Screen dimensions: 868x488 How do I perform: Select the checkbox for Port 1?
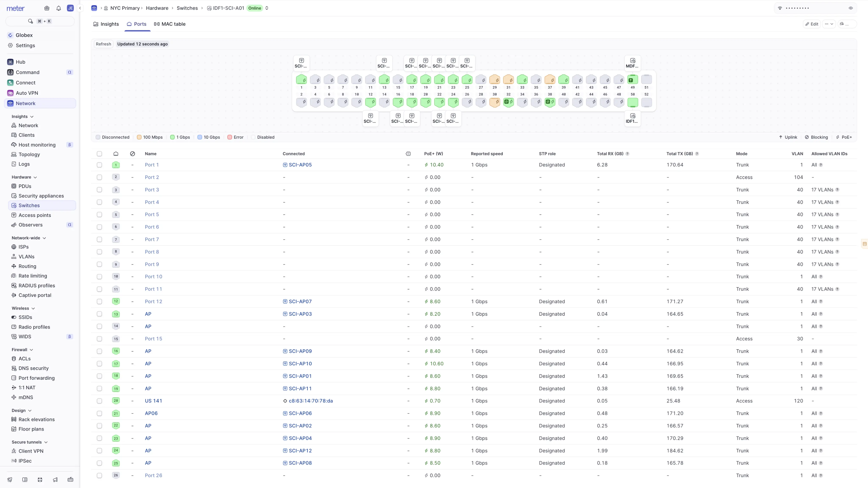point(99,165)
